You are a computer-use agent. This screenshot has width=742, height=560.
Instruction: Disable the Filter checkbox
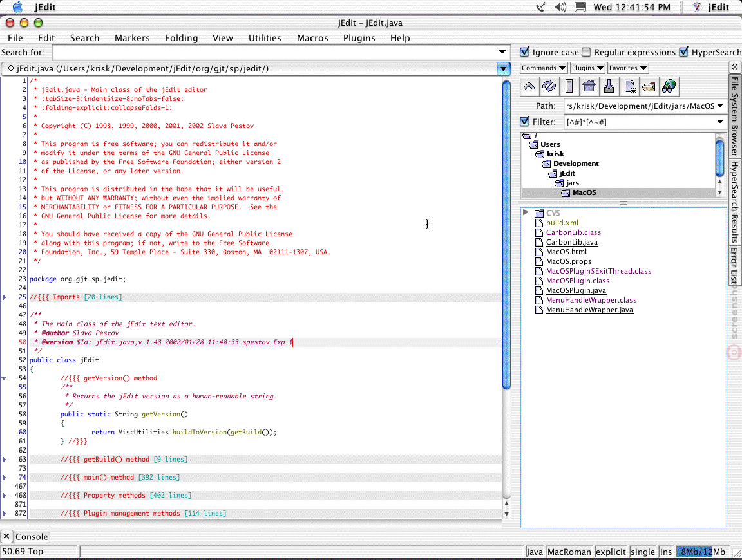click(524, 122)
